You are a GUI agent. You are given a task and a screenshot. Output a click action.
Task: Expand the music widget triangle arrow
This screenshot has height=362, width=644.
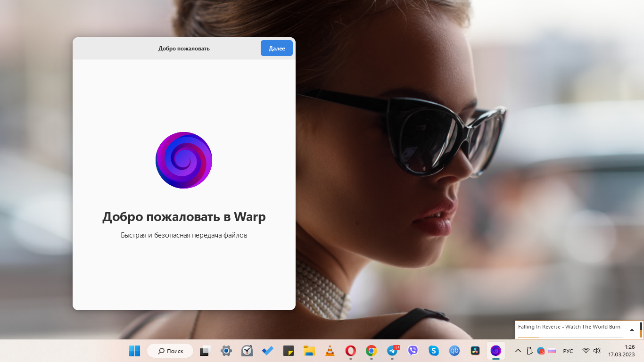[x=632, y=330]
